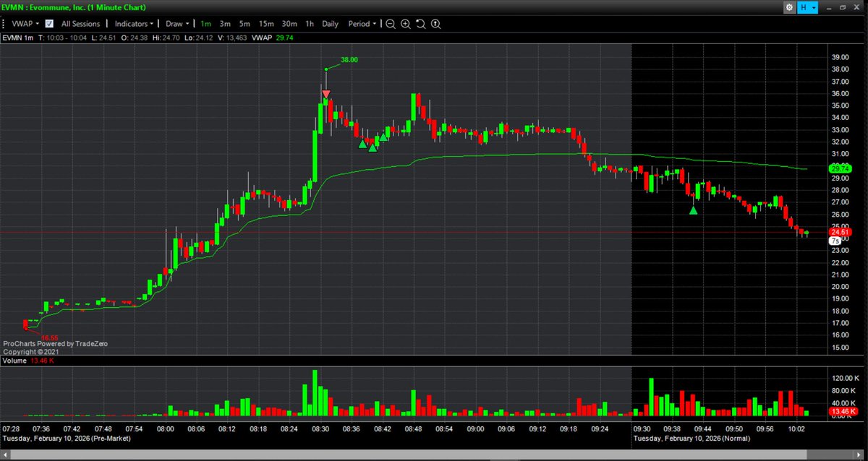Zoom in the chart with the plus magnifier
This screenshot has width=868, height=461.
coord(406,24)
